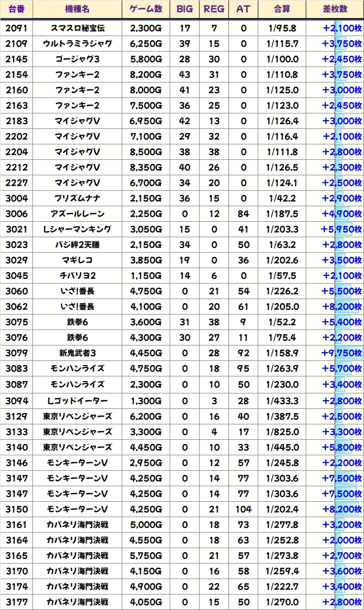
Task: Select the AT value 104 cell
Action: pos(243,509)
